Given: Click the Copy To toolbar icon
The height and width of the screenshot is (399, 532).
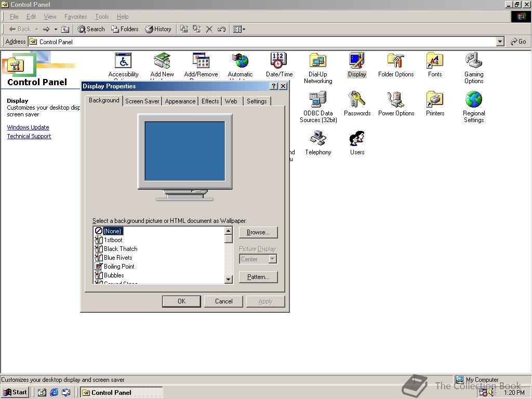Looking at the screenshot, I should coord(197,29).
